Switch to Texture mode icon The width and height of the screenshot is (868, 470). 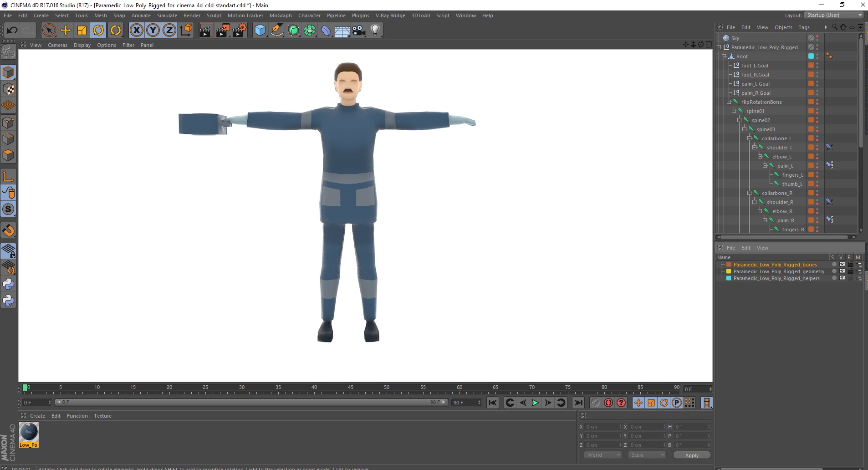[x=8, y=89]
